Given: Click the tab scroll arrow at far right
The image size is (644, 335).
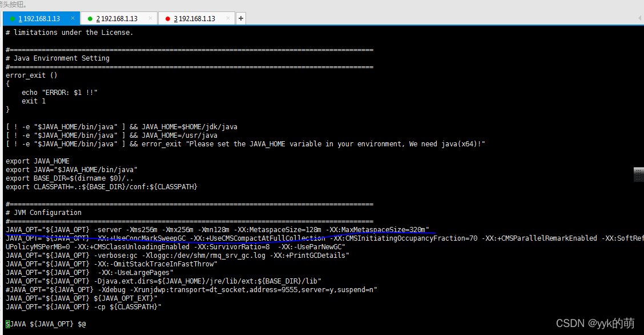Looking at the screenshot, I should [x=641, y=18].
